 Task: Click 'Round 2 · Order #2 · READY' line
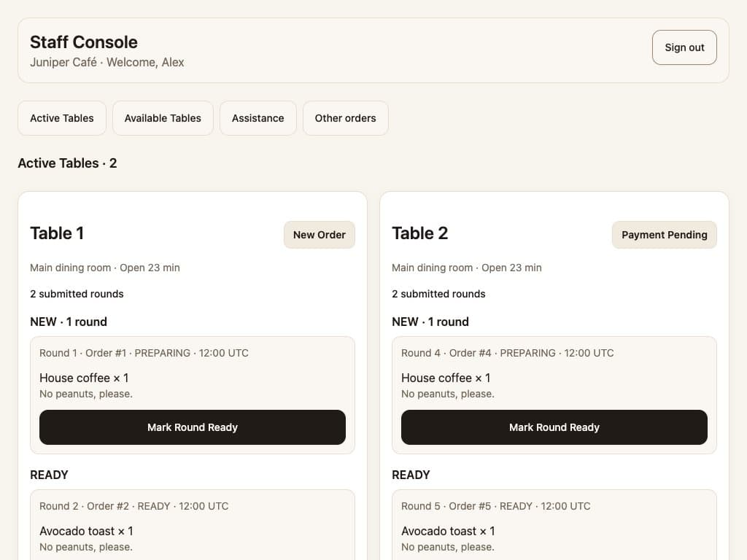pos(134,506)
